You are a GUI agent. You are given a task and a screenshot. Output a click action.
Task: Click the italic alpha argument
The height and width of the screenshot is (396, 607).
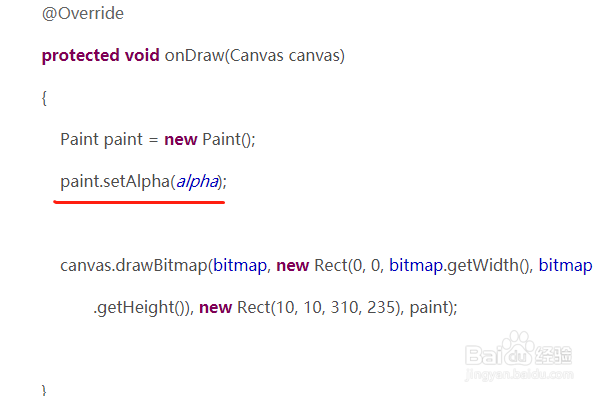[x=197, y=182]
